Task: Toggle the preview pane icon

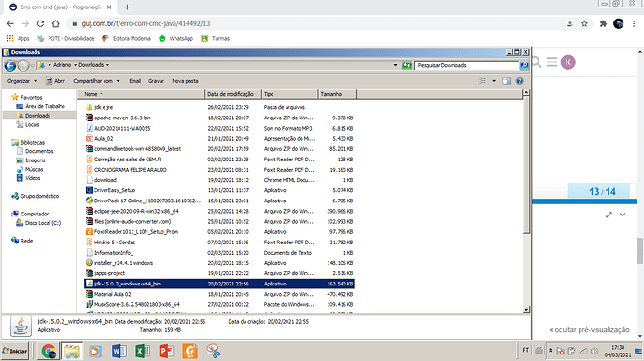Action: (506, 81)
